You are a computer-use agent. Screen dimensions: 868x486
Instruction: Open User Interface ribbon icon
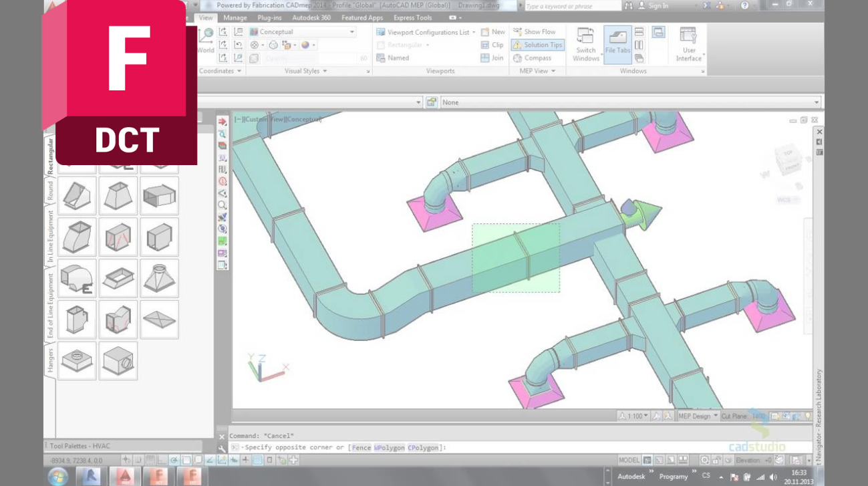tap(688, 45)
